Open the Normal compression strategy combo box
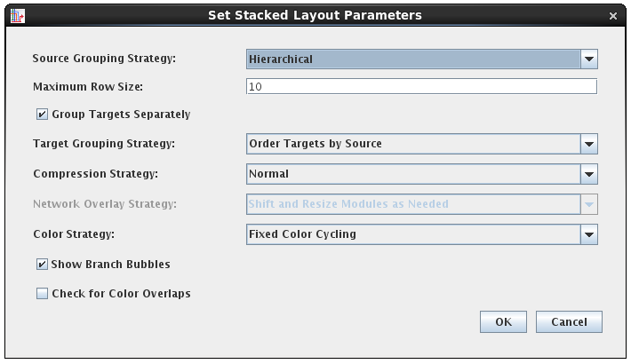The width and height of the screenshot is (631, 364). pyautogui.click(x=412, y=174)
